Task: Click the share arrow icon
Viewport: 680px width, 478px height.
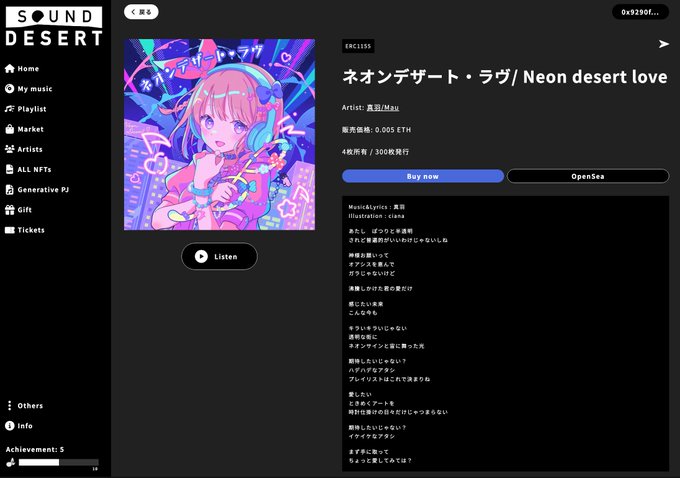Action: 664,44
